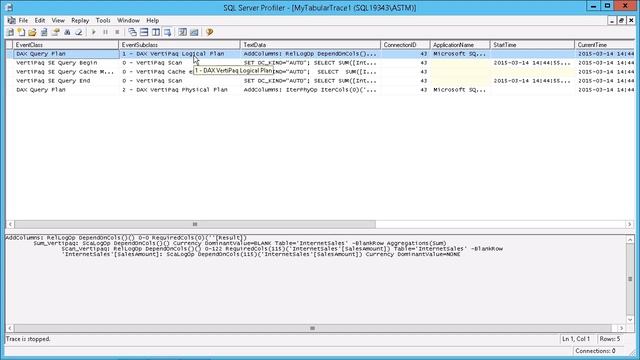Open the Edit menu
Screen dimensions: 640x360
click(x=40, y=20)
